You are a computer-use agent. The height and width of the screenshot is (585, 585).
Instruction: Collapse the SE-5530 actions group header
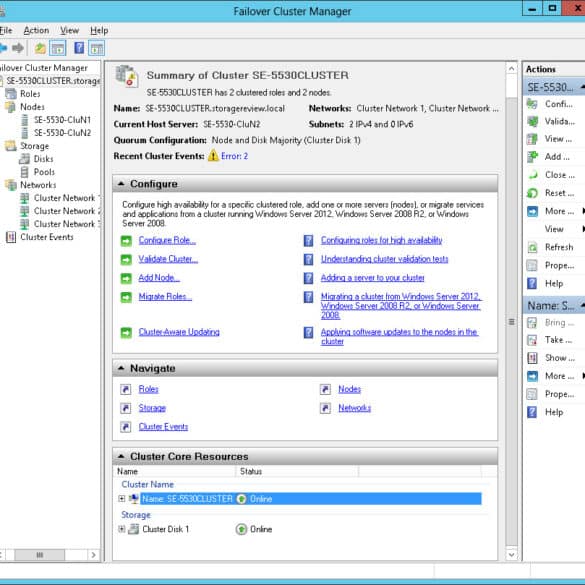[x=582, y=87]
